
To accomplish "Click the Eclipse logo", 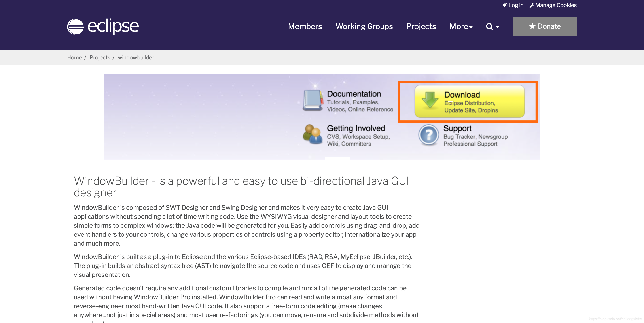I will coord(103,26).
